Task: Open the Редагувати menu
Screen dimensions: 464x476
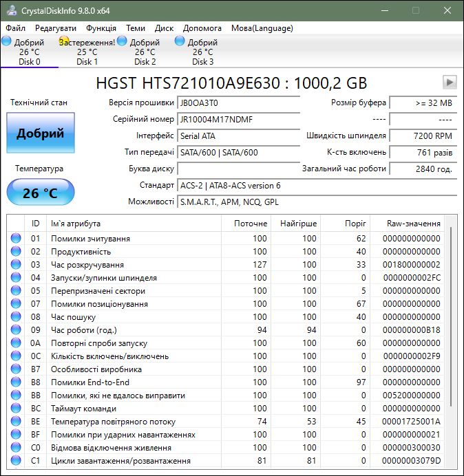Action: point(56,28)
